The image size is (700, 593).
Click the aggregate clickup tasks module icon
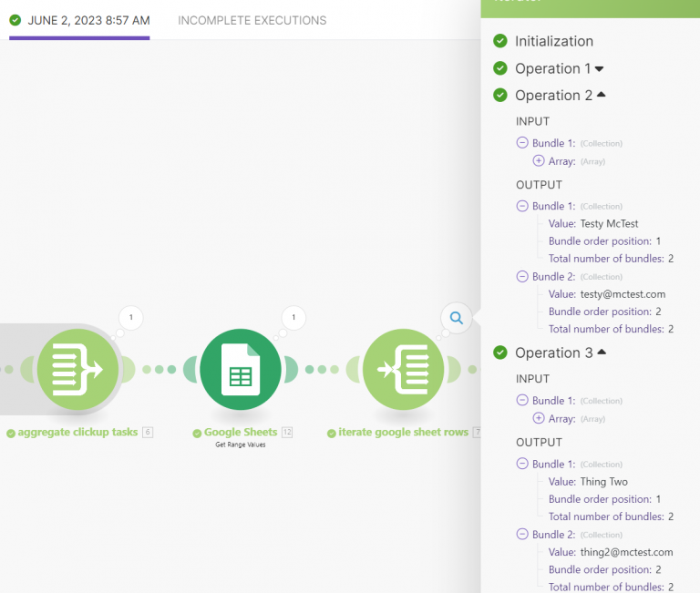pyautogui.click(x=77, y=370)
